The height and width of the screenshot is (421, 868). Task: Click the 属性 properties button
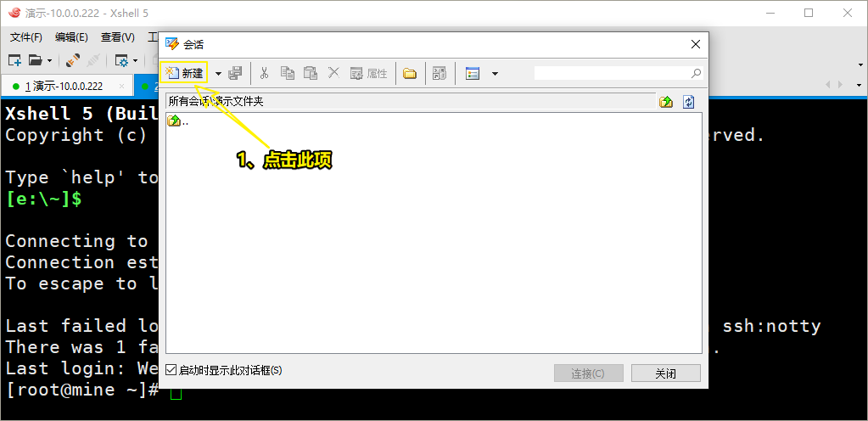pyautogui.click(x=369, y=73)
